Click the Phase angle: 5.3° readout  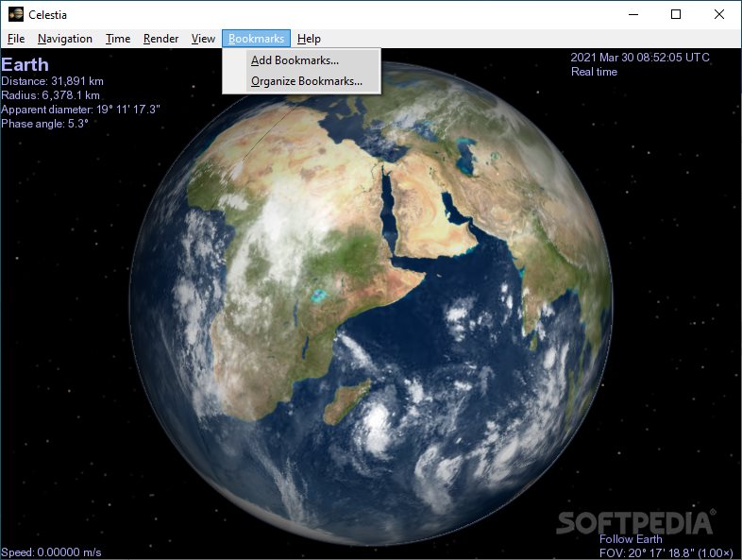45,124
